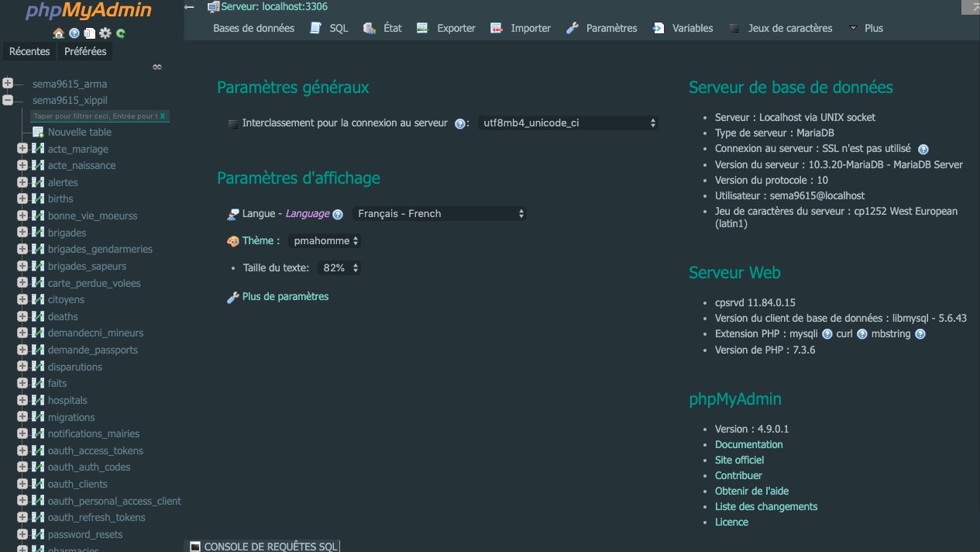Image resolution: width=980 pixels, height=552 pixels.
Task: Refresh navigation panel with green reload icon
Action: point(121,34)
